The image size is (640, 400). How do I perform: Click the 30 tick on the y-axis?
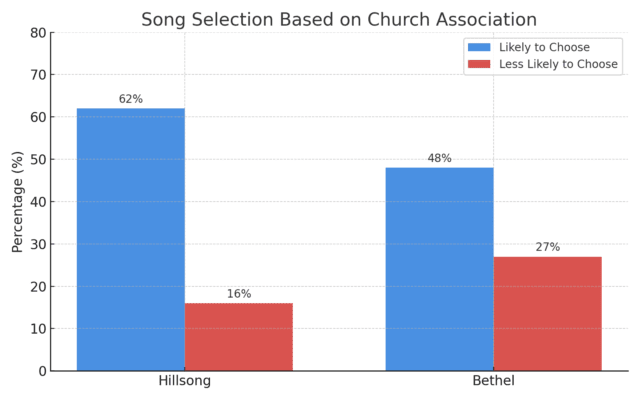coord(39,244)
